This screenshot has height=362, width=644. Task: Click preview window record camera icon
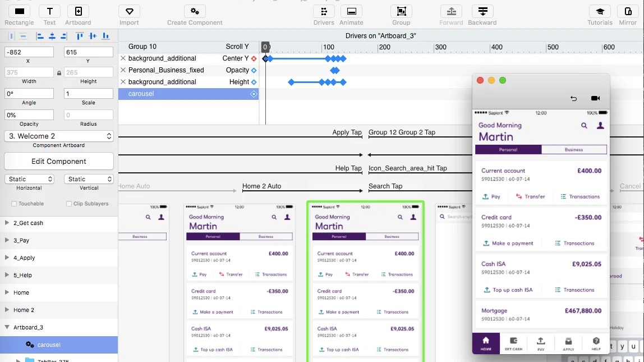click(x=595, y=98)
